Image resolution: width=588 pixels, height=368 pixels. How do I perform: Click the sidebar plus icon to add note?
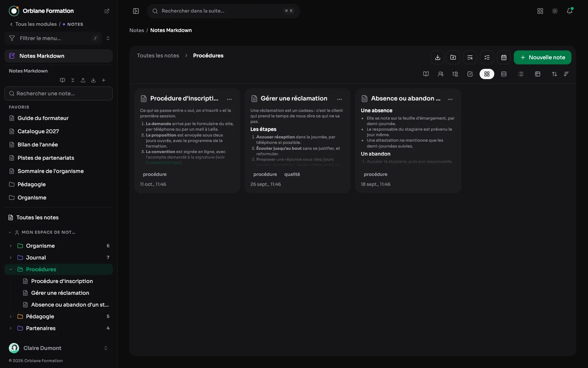(104, 80)
